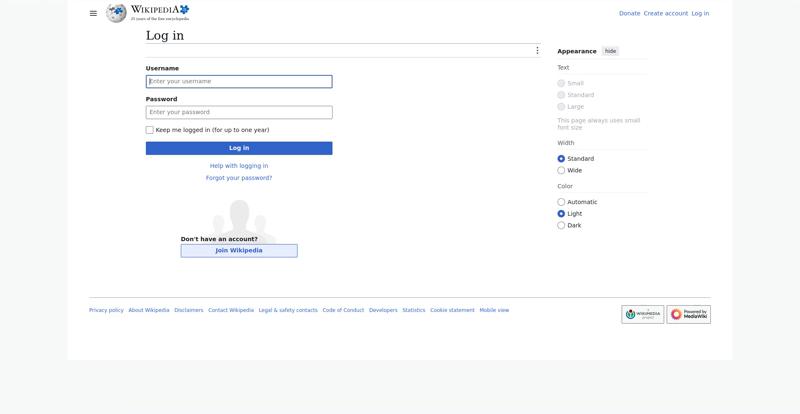Click into the Password field

[x=239, y=112]
